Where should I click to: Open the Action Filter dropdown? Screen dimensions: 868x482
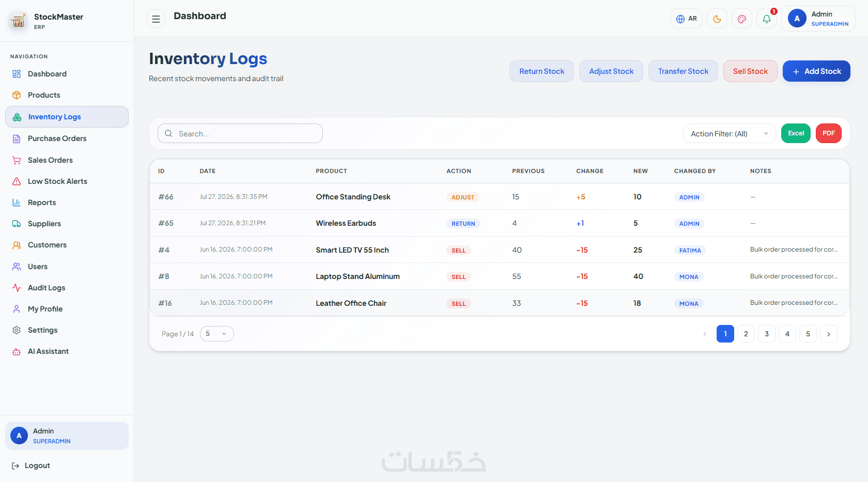730,133
